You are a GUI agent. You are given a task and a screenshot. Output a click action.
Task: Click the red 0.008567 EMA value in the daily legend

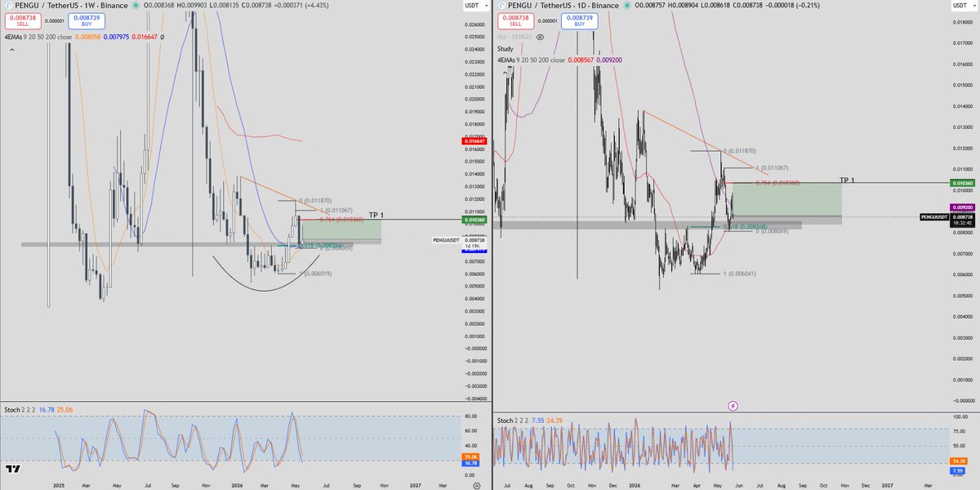(x=582, y=60)
